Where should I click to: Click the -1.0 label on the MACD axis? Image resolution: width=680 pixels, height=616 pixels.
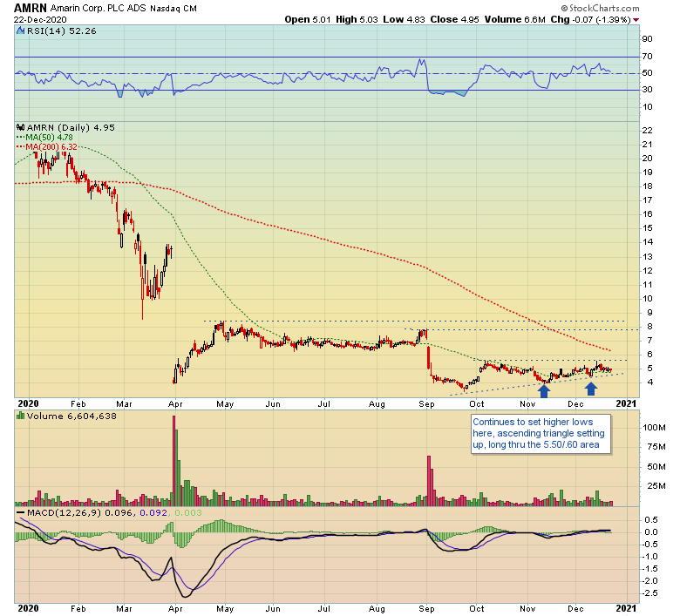click(649, 557)
